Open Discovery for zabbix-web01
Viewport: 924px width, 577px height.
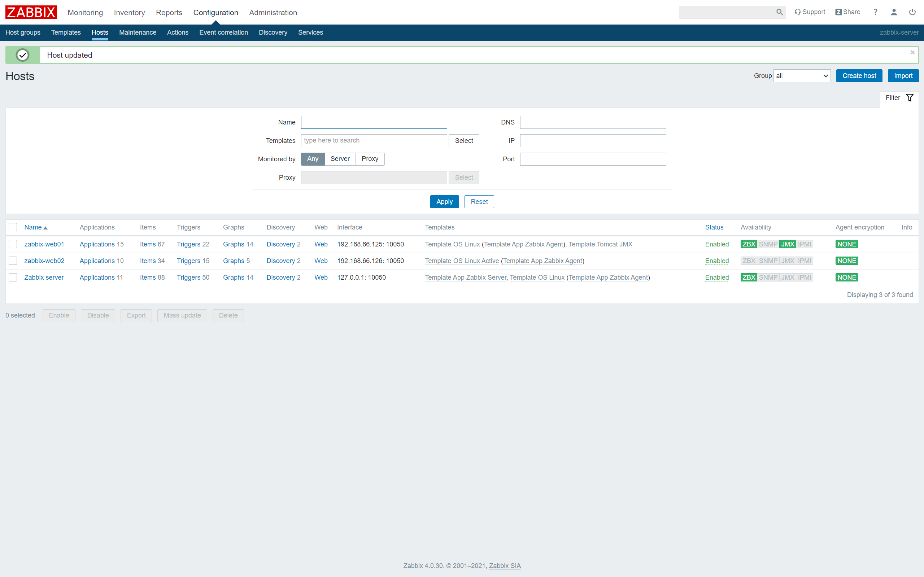pos(280,244)
